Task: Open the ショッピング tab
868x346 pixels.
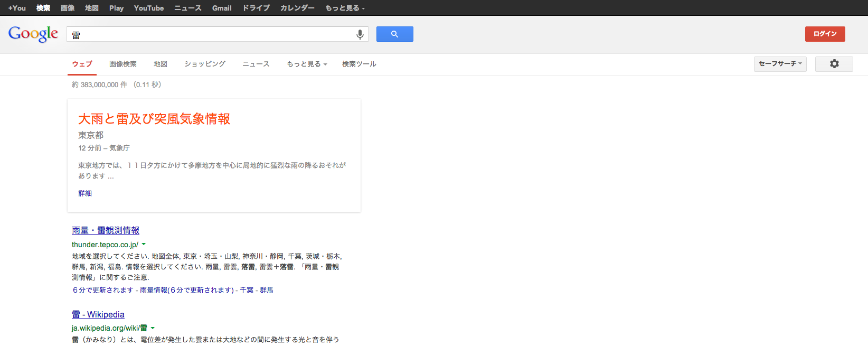Action: pos(205,64)
